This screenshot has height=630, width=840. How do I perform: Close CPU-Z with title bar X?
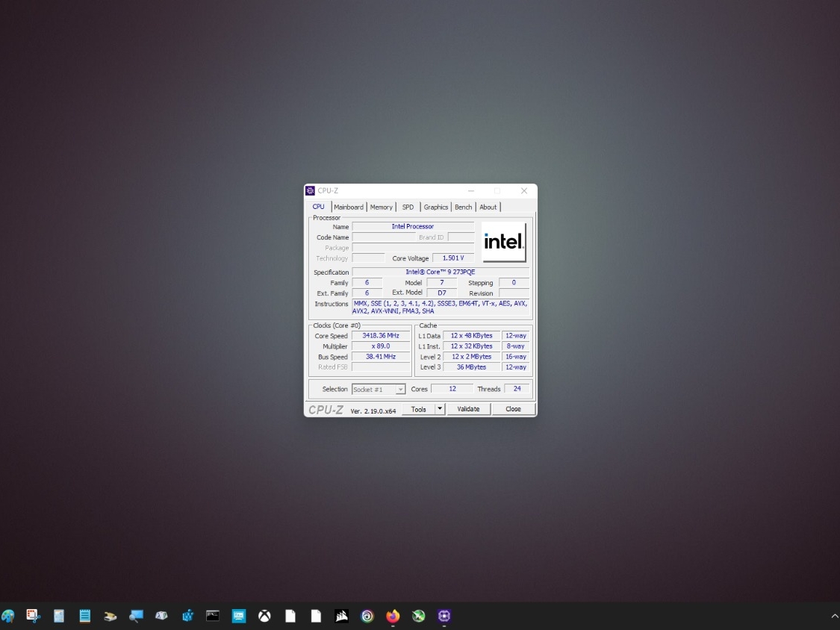point(524,190)
